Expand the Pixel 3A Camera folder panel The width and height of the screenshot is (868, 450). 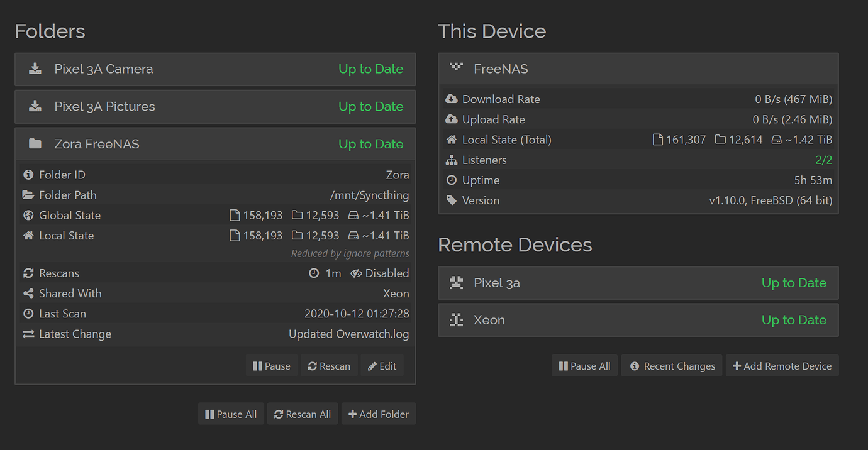coord(215,69)
